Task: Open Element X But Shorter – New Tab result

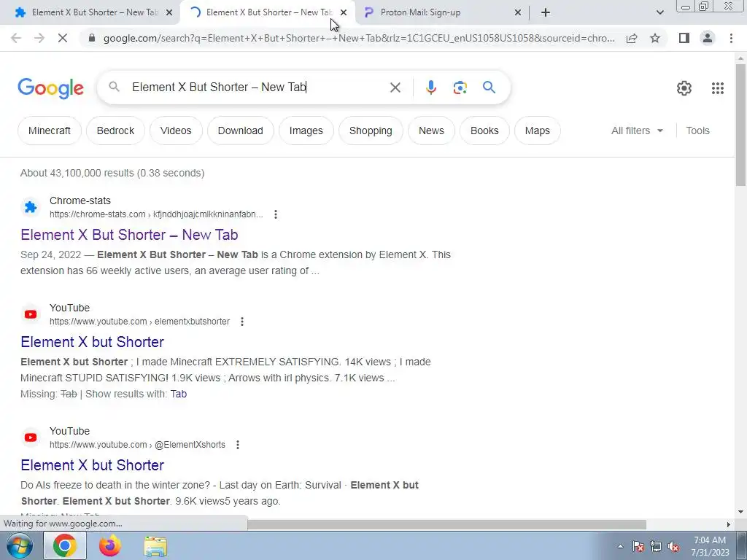Action: [129, 235]
